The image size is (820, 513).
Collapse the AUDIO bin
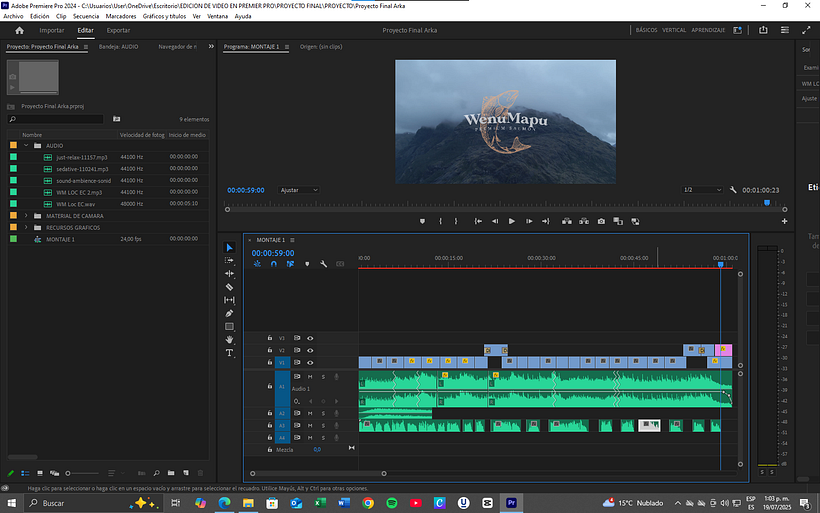(x=26, y=145)
